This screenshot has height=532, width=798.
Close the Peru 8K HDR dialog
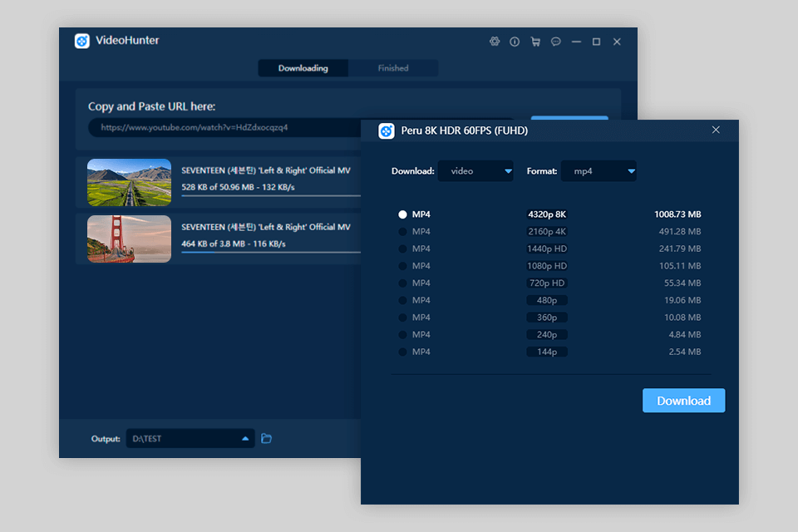click(x=716, y=130)
